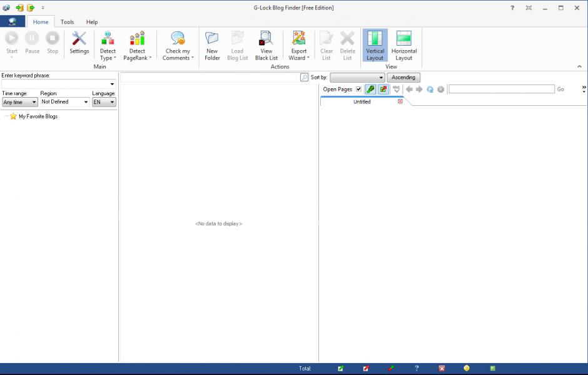Open the application menu button beside the Home tab
This screenshot has width=588, height=375.
click(13, 21)
